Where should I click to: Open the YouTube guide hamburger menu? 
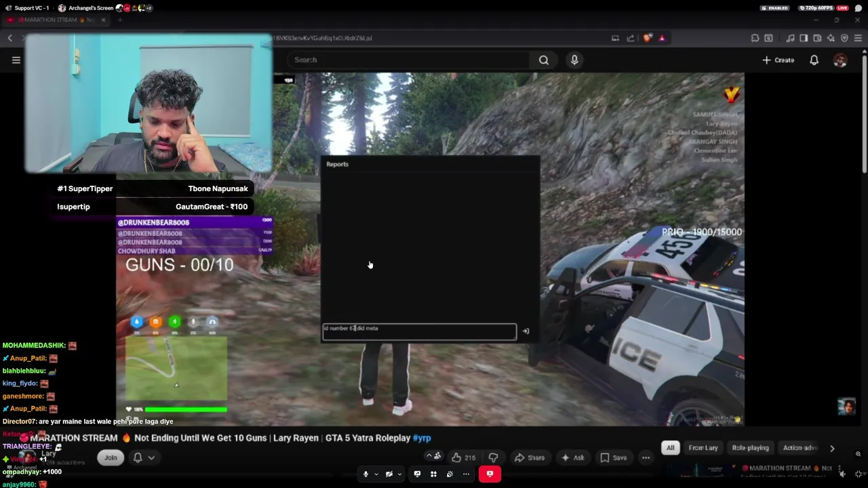pyautogui.click(x=16, y=60)
